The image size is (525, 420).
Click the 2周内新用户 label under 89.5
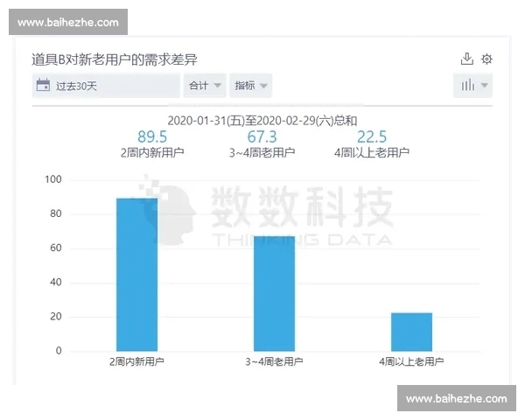click(x=152, y=153)
